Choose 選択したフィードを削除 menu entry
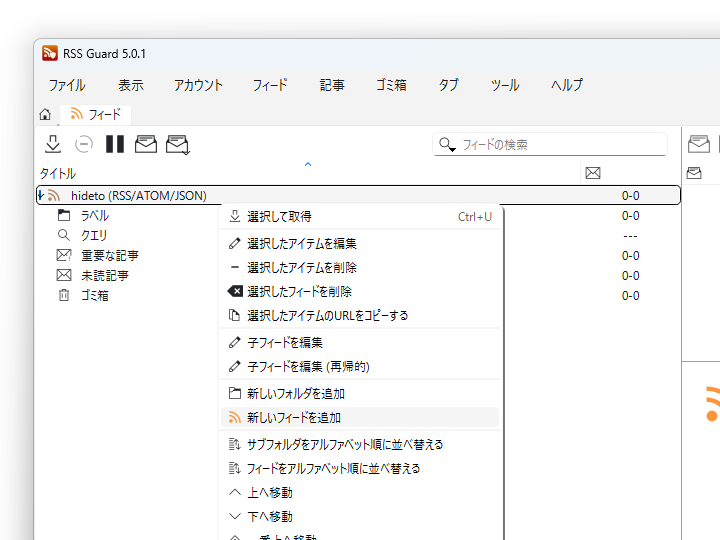This screenshot has width=720, height=540. pyautogui.click(x=360, y=291)
